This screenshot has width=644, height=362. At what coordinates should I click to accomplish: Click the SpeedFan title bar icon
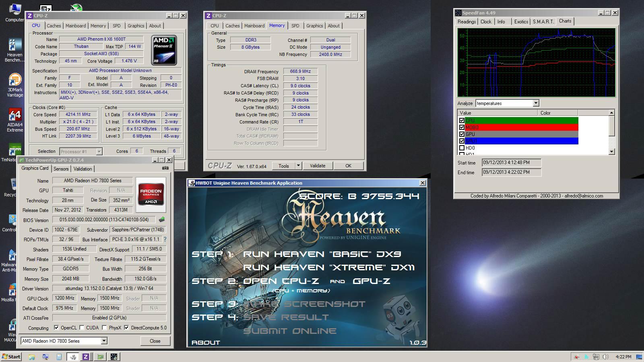458,13
